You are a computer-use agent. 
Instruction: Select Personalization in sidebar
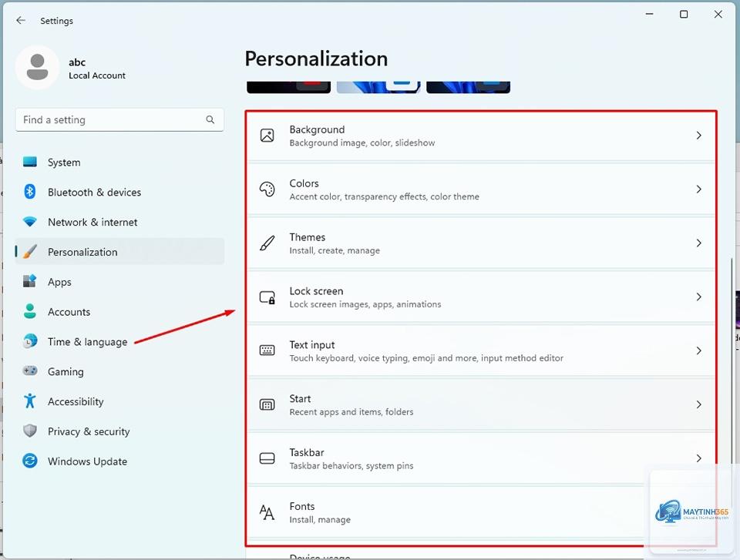pyautogui.click(x=120, y=251)
